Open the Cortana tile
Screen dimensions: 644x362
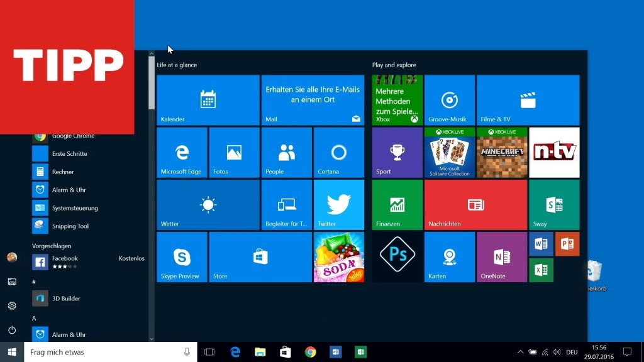click(339, 152)
